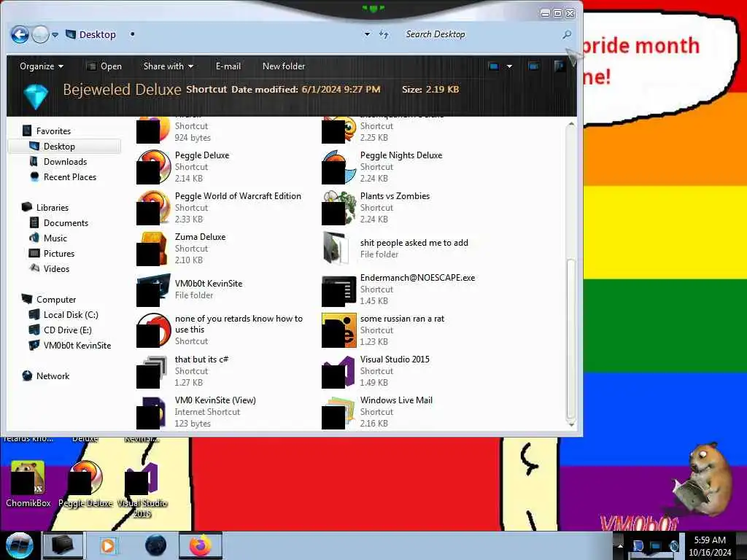Screen dimensions: 747x560
Task: Select the Visual Studio 2015 desktop icon
Action: pos(142,491)
